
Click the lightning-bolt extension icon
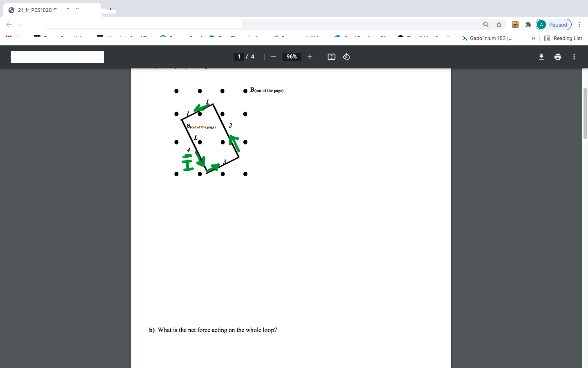click(x=515, y=25)
